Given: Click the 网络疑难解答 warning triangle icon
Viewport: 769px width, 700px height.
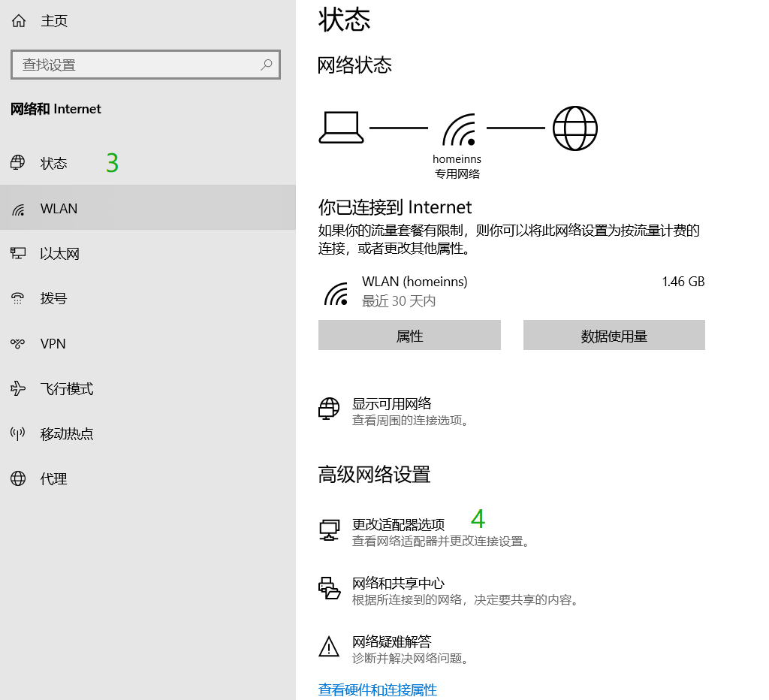Looking at the screenshot, I should (329, 647).
